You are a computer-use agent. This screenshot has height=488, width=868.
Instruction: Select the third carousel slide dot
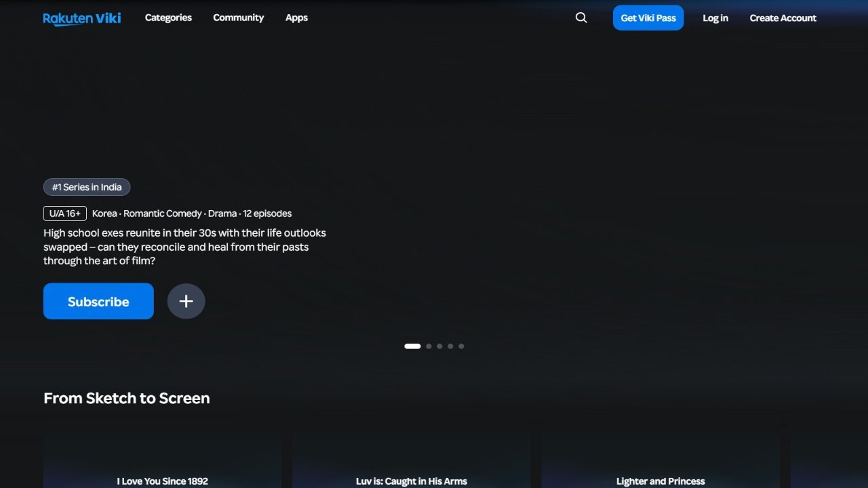(x=439, y=346)
